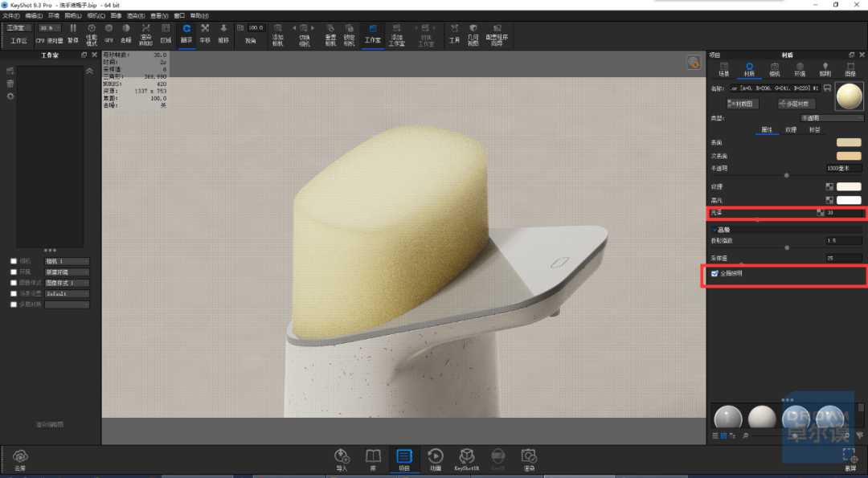Image resolution: width=868 pixels, height=478 pixels.
Task: Click the save material icon beside the name field
Action: 828,88
